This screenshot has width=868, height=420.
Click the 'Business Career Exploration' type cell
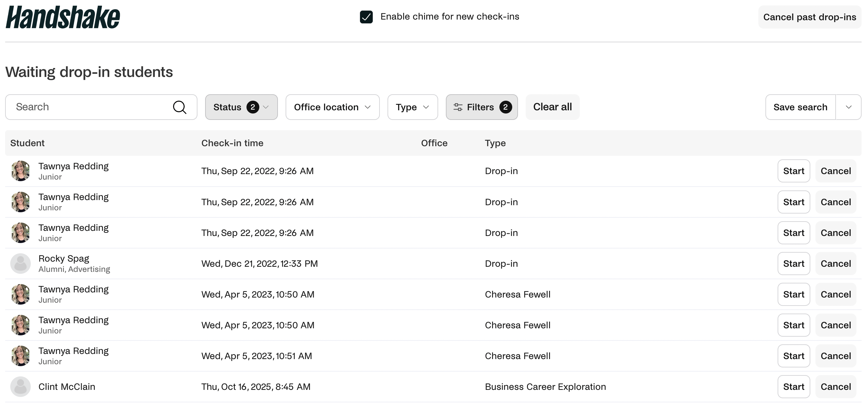(545, 387)
